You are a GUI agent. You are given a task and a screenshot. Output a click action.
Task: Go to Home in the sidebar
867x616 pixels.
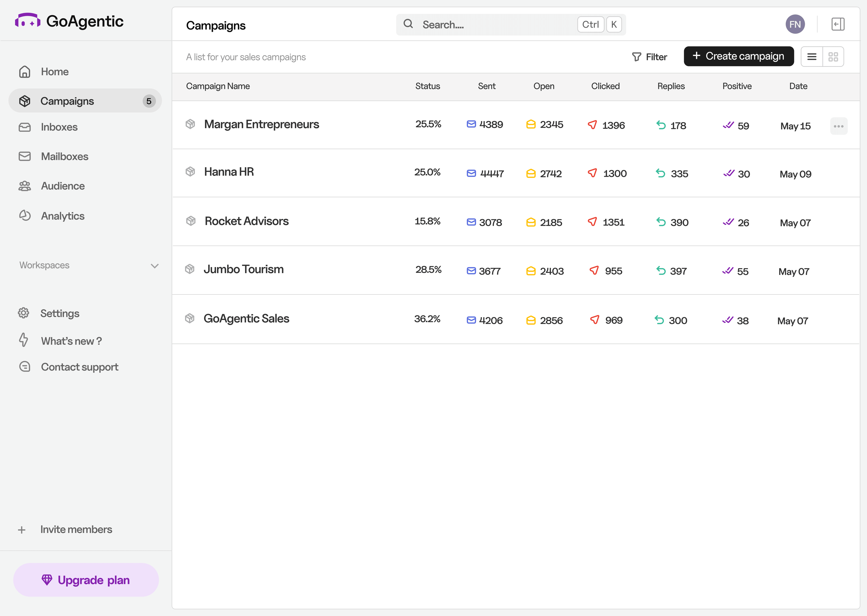point(54,71)
